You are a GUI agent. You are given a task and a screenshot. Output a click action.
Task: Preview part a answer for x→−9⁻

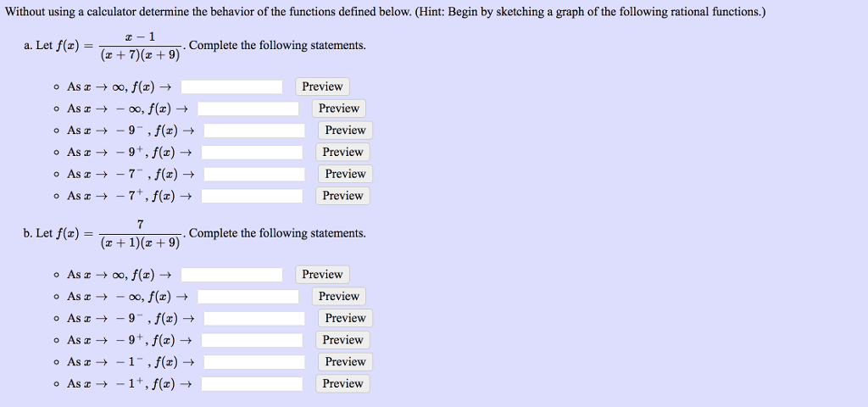345,131
